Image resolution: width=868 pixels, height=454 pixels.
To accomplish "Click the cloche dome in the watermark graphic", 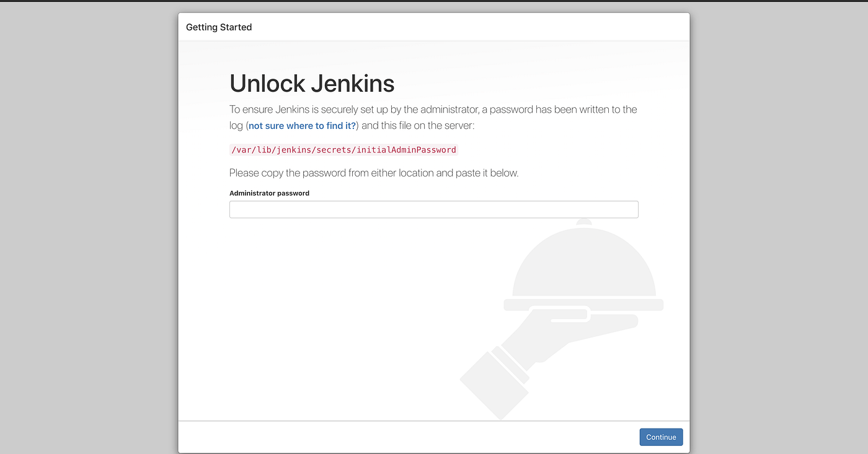I will point(583,266).
